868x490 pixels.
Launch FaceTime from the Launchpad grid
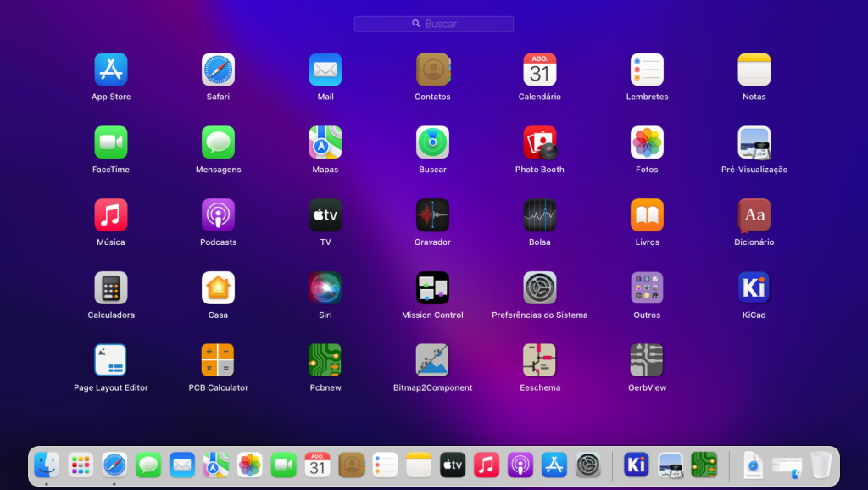coord(111,142)
